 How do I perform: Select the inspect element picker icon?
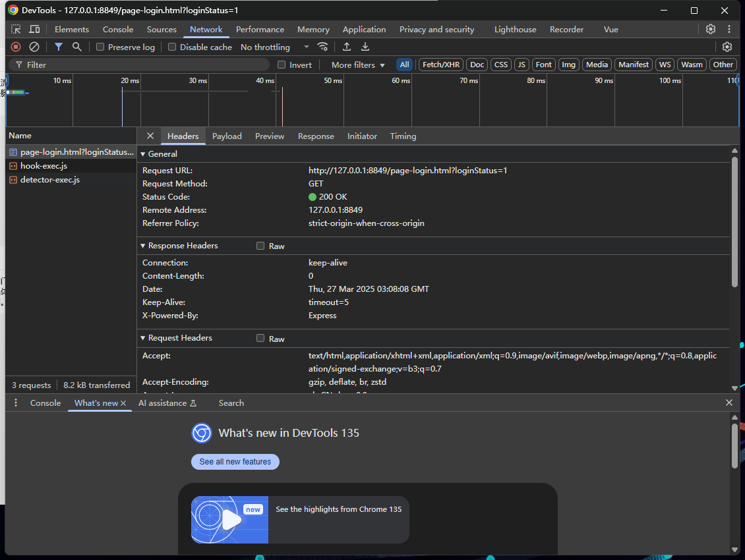coord(16,30)
